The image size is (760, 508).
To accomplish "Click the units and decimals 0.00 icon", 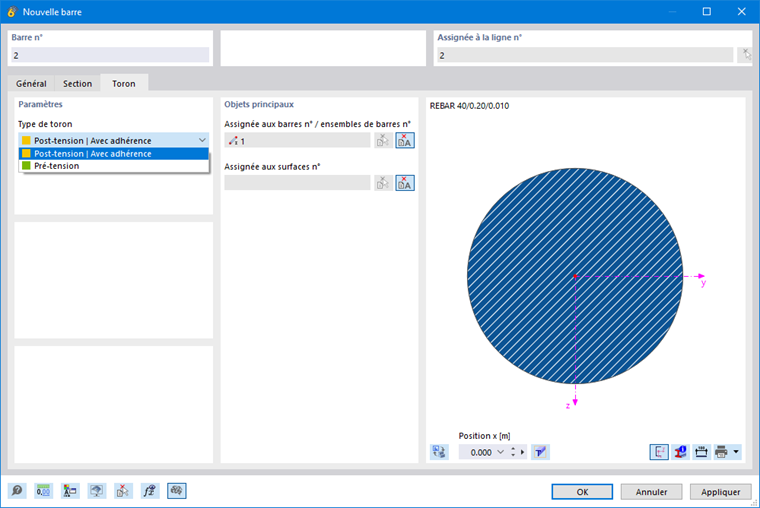I will click(43, 491).
